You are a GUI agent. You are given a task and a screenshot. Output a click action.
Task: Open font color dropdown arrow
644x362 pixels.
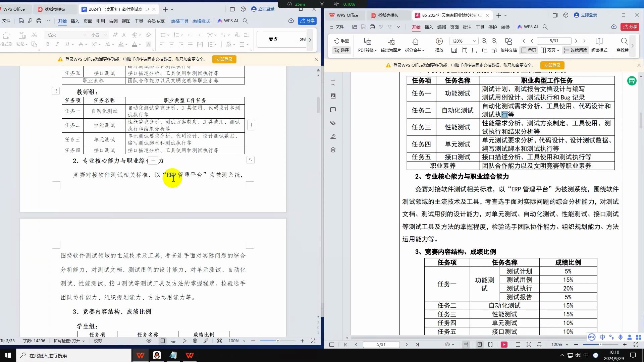click(140, 44)
